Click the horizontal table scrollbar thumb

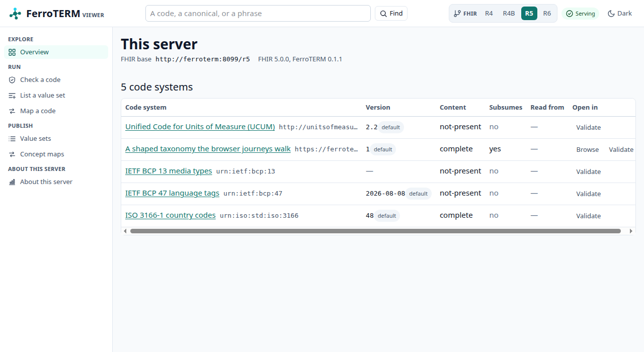click(x=375, y=231)
